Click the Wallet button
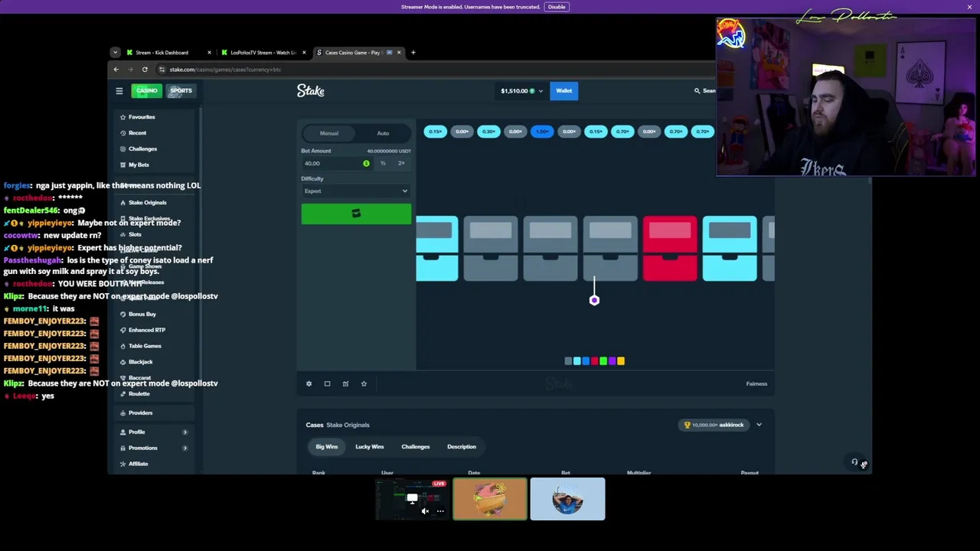 tap(564, 91)
